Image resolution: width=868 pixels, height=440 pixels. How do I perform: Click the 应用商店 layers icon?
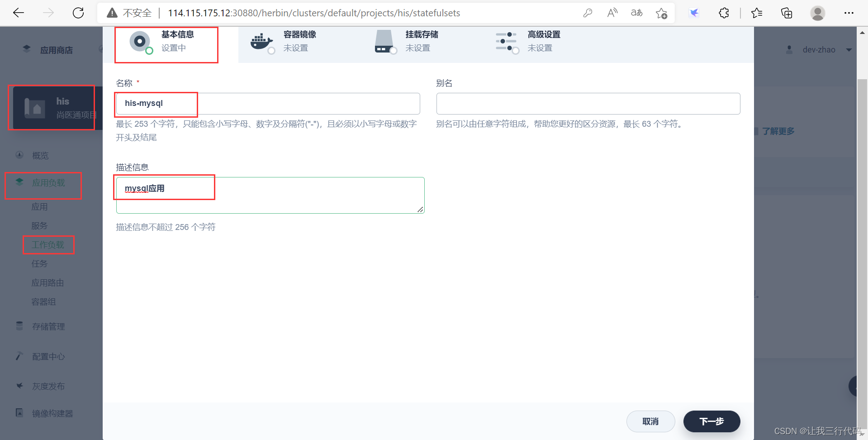[27, 49]
